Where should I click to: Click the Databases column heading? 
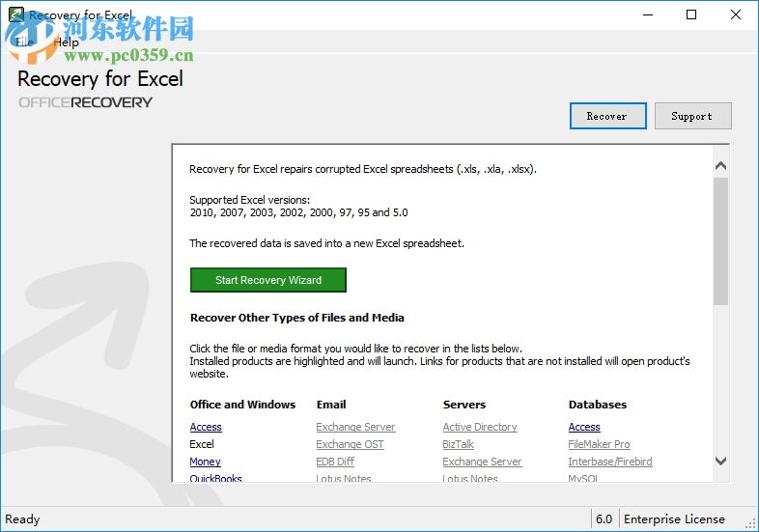tap(598, 405)
